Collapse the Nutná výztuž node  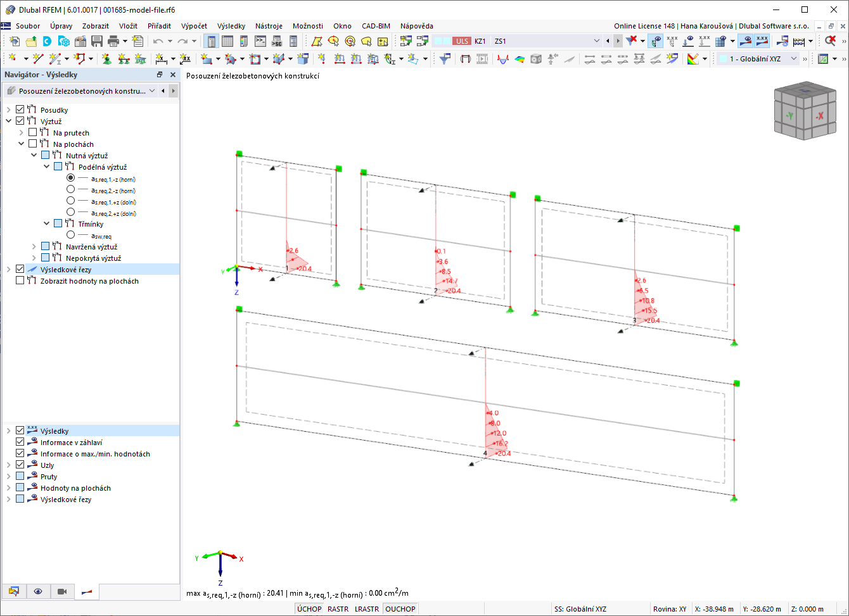(x=34, y=156)
